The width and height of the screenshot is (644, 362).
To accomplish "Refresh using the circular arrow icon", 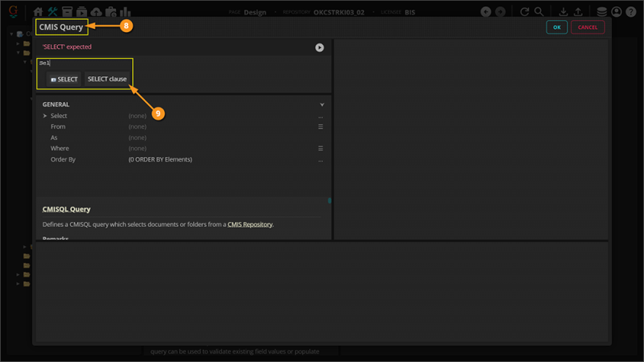I will tap(525, 12).
